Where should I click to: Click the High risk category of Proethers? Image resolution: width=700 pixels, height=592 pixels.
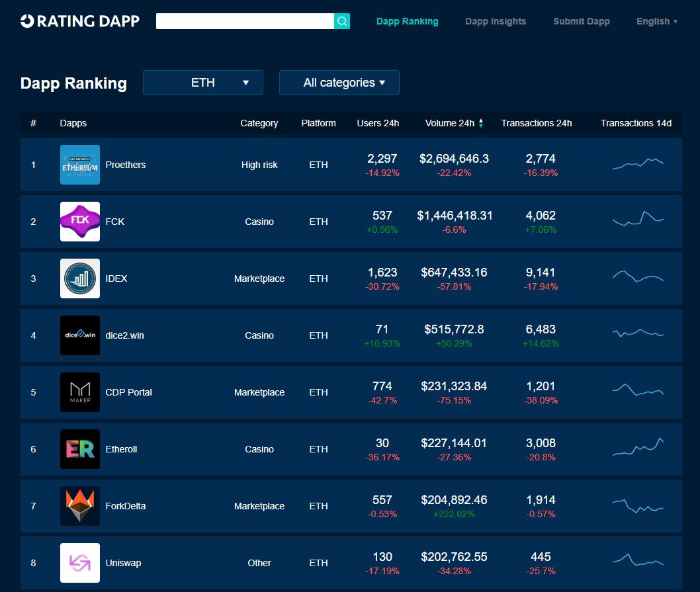259,165
